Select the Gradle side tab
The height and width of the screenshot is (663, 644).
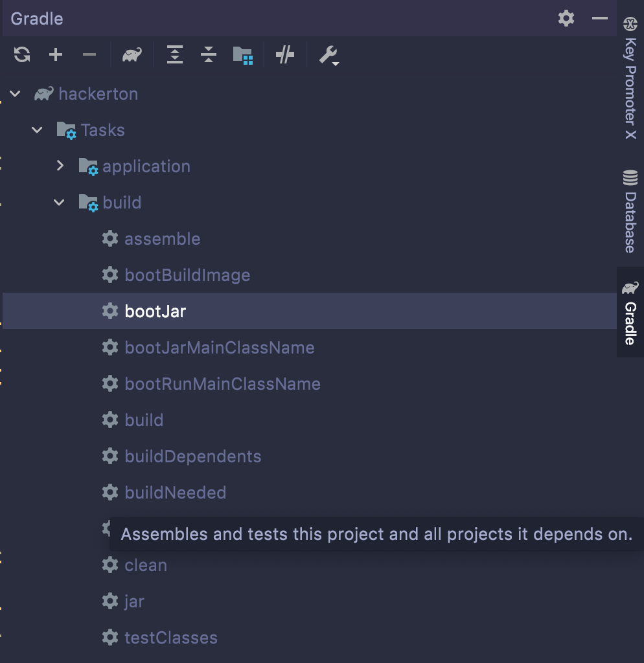click(630, 313)
